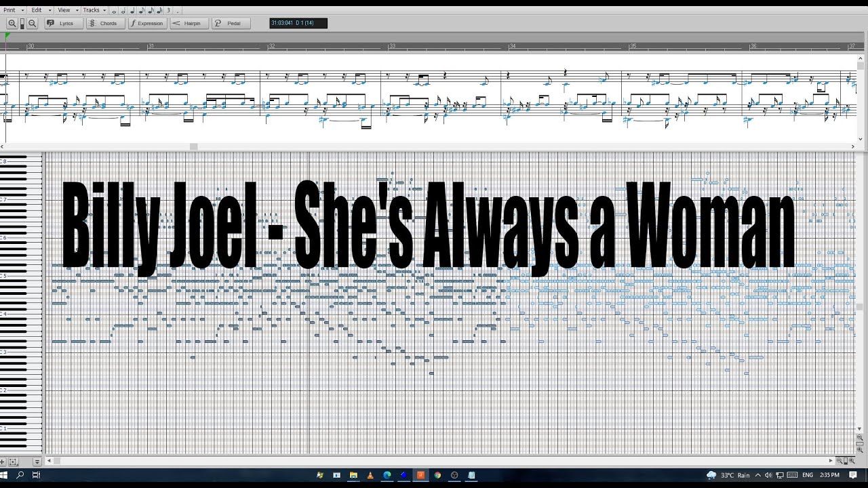Click the plus icon below keyboard

[x=2, y=462]
